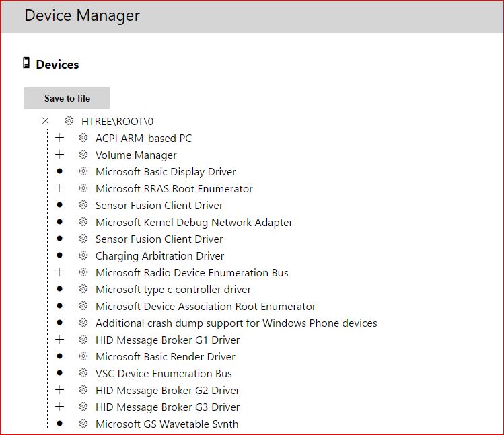Select Microsoft Device Association Root Enumerator
504x435 pixels.
click(205, 306)
